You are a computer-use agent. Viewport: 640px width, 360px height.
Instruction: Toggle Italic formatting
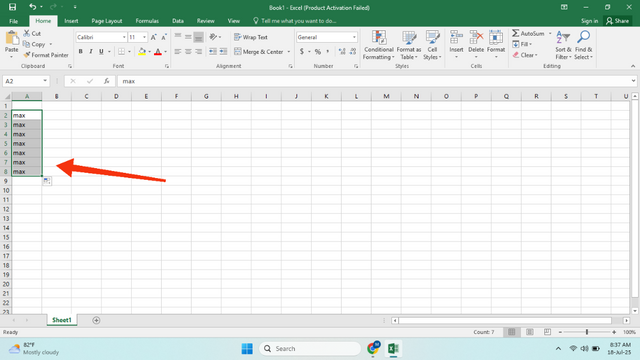(91, 51)
